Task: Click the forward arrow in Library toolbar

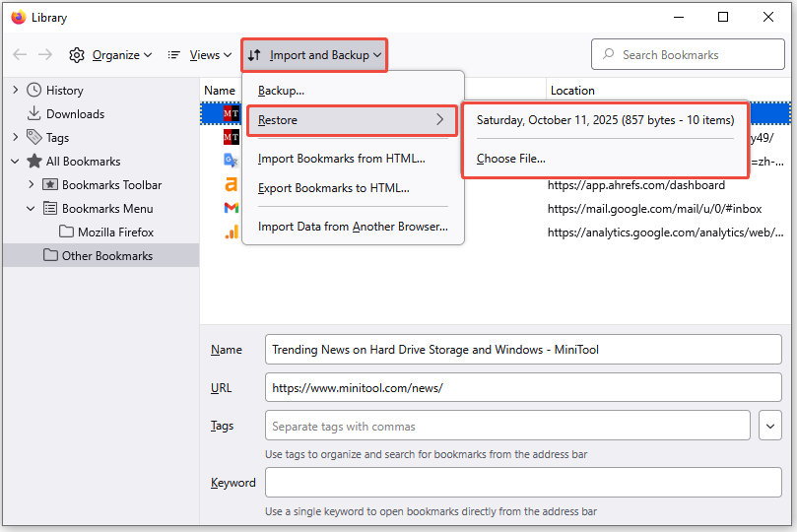Action: [45, 55]
